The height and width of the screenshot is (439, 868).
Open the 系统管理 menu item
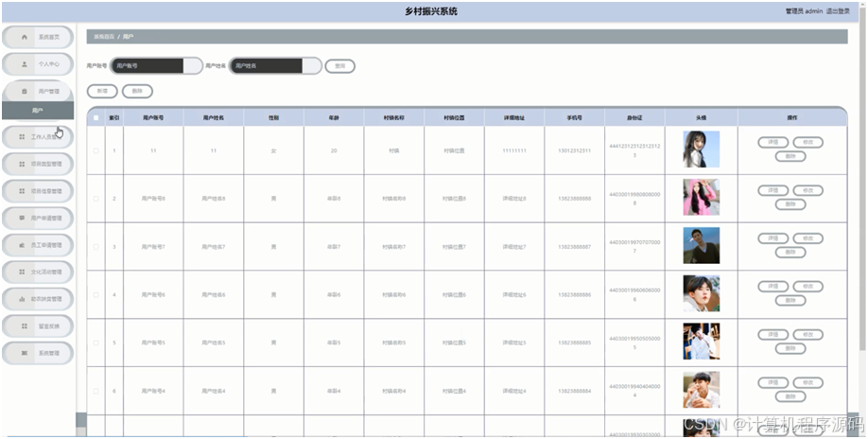(x=38, y=353)
